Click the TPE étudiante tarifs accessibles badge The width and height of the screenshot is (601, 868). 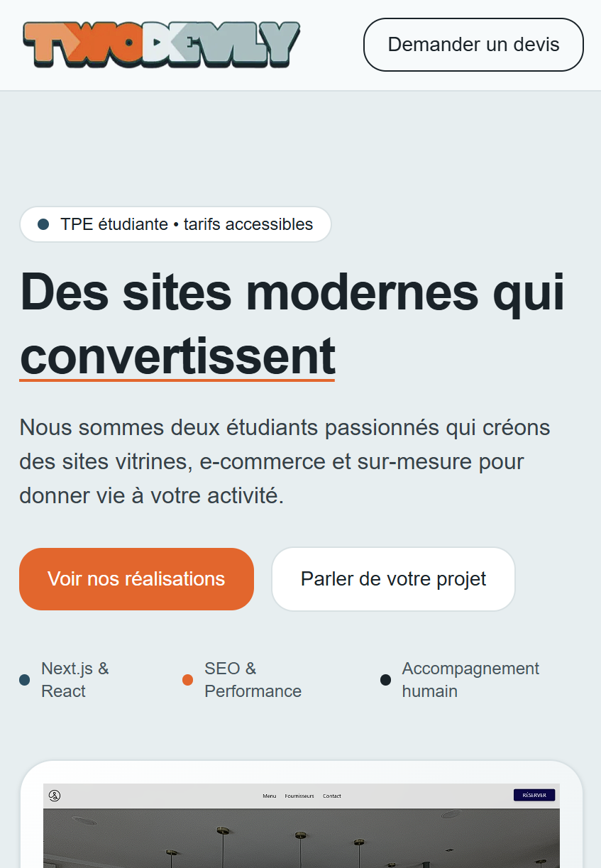[175, 224]
